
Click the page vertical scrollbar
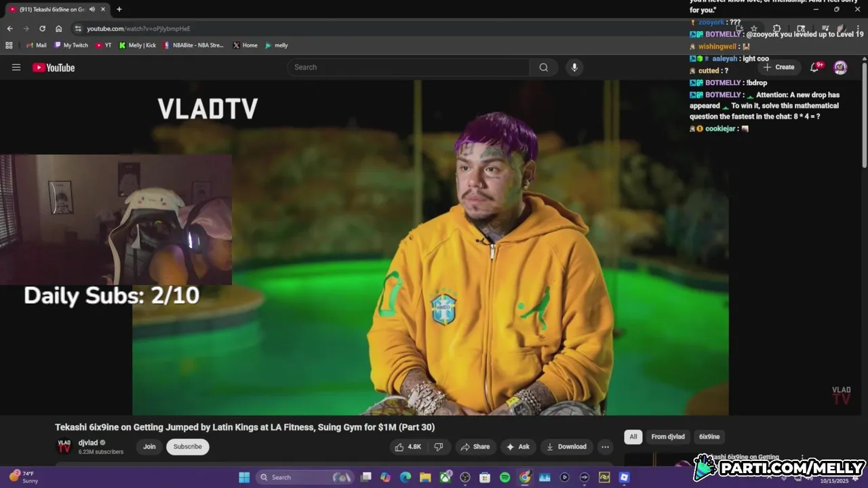point(864,115)
